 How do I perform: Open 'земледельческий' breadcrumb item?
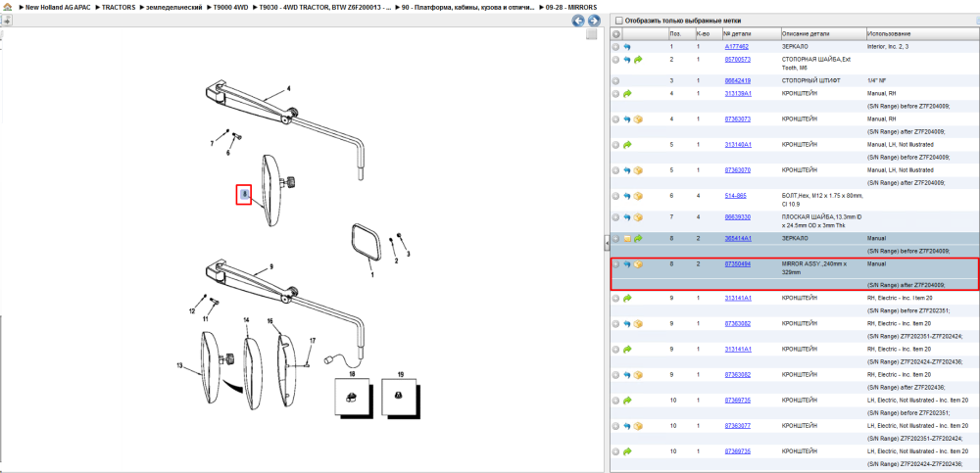(174, 7)
